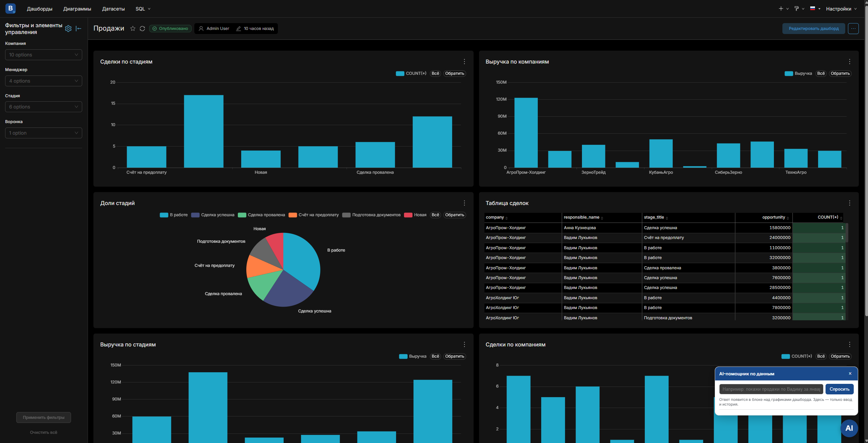868x443 pixels.
Task: Favorite the Продажи dashboard with star
Action: (133, 29)
